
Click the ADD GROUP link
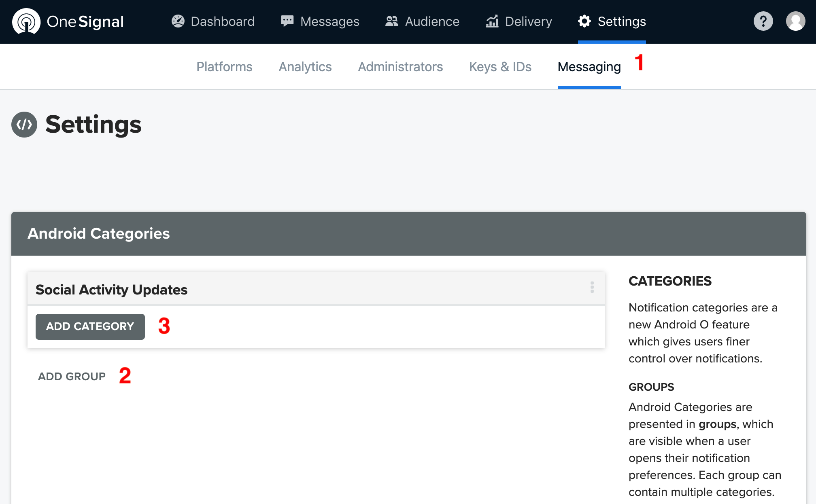[x=72, y=377]
